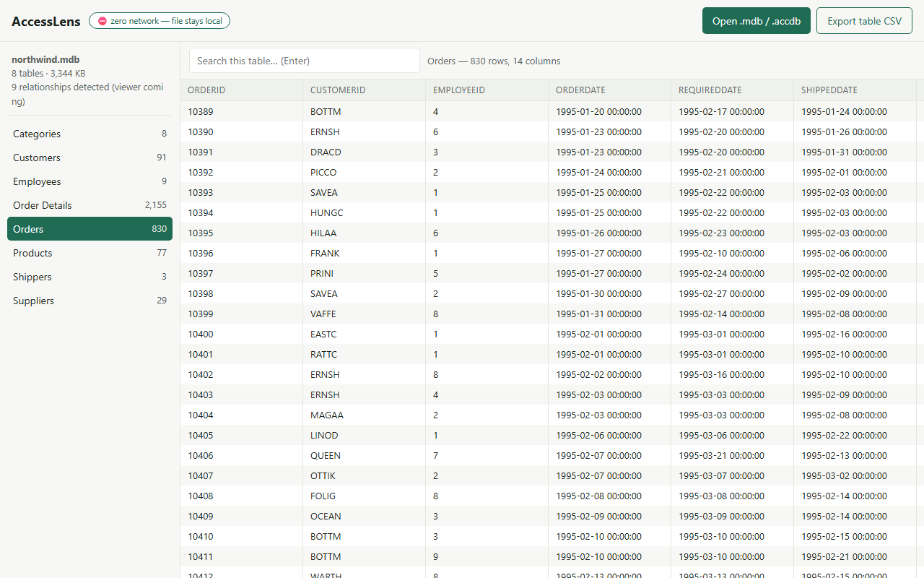Select customer cell LINOD
924x578 pixels.
tap(365, 435)
